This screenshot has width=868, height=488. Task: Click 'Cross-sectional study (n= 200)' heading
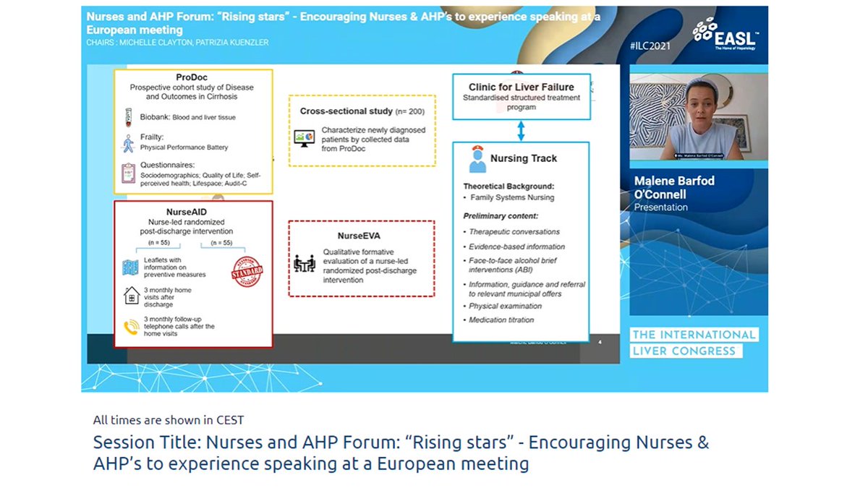(362, 111)
